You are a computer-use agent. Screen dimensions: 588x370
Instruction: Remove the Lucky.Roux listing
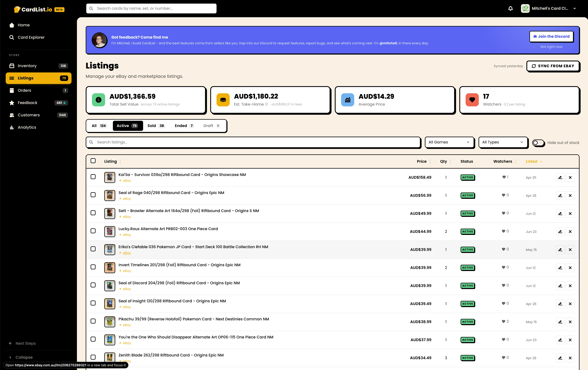[x=570, y=232]
